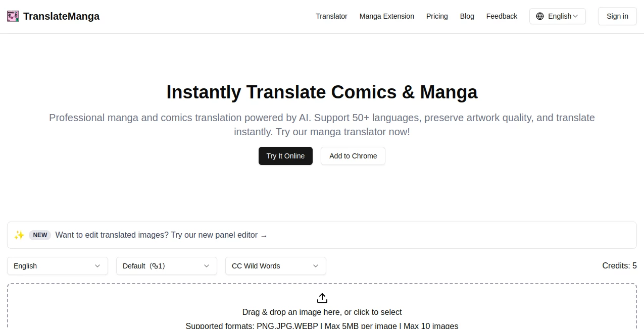Click the Try It Online button
The height and width of the screenshot is (329, 644).
tap(285, 156)
